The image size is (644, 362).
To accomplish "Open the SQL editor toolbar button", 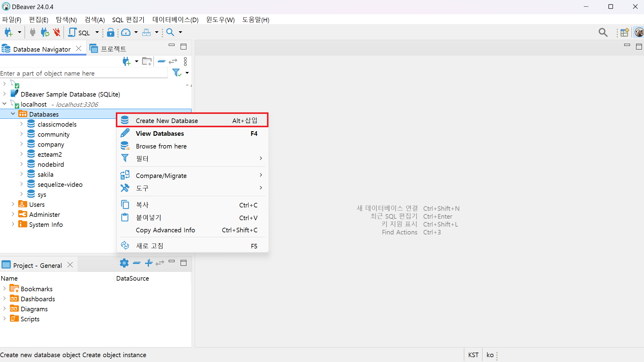I will [x=79, y=32].
